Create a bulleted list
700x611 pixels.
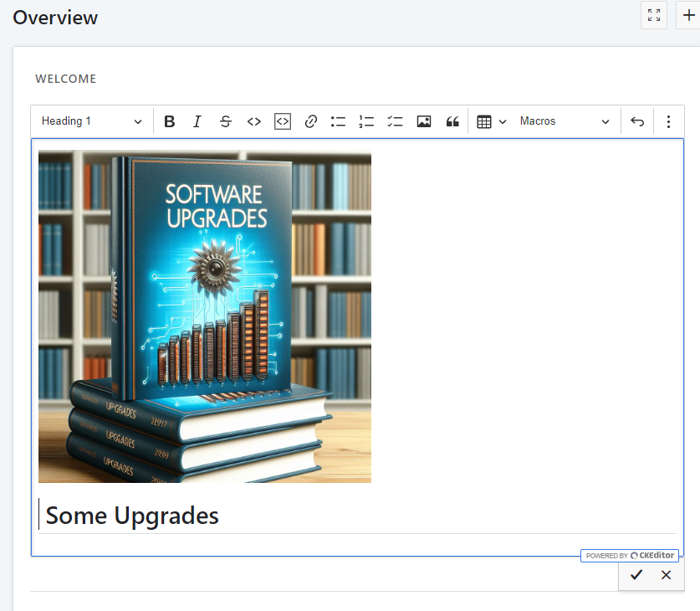[x=339, y=121]
